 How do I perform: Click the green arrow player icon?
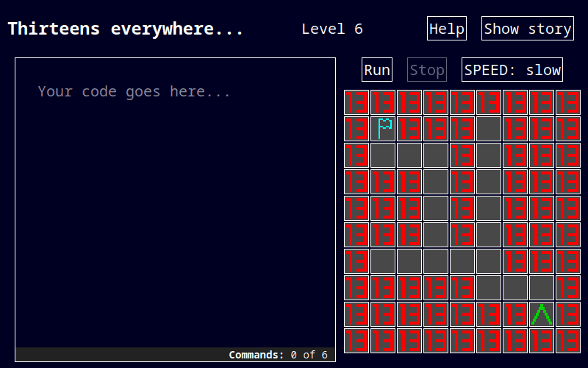[542, 314]
